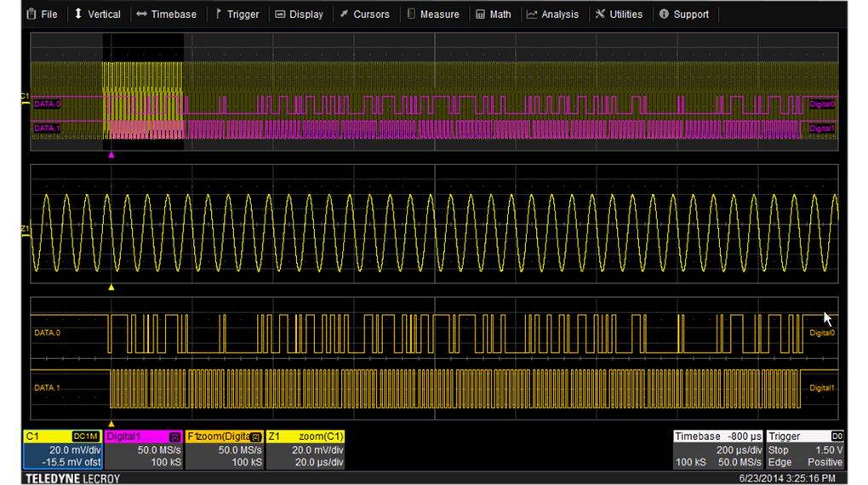
Task: Click the Teledyne LeCroy logo
Action: 72,479
